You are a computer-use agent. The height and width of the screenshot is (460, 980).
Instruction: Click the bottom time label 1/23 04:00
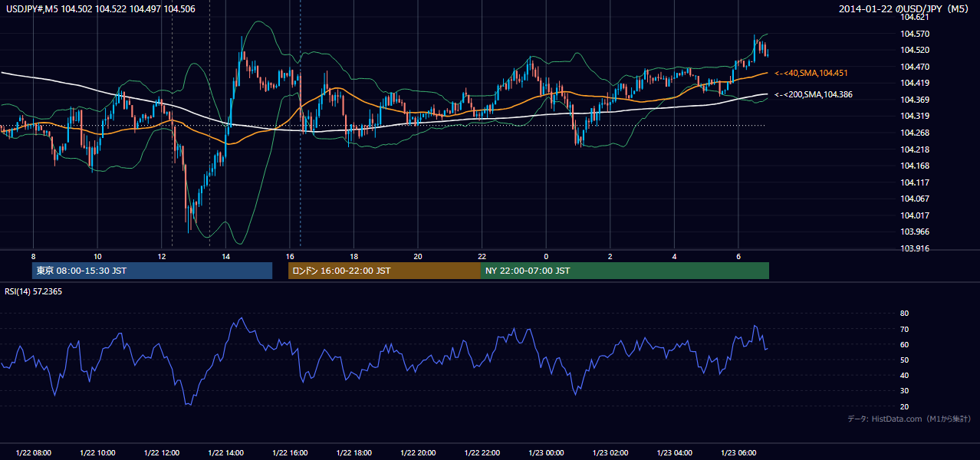click(674, 453)
